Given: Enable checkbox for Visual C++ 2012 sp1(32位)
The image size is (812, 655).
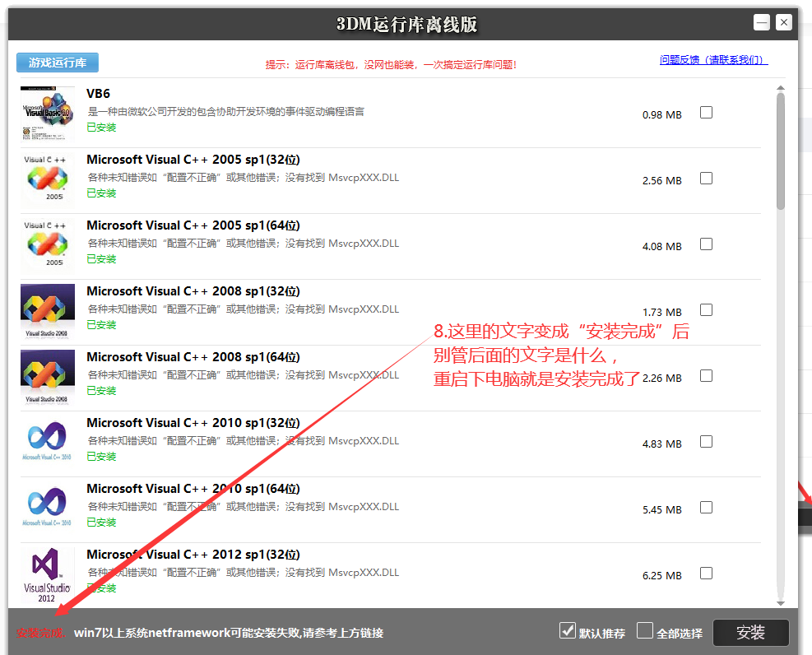Looking at the screenshot, I should (706, 574).
